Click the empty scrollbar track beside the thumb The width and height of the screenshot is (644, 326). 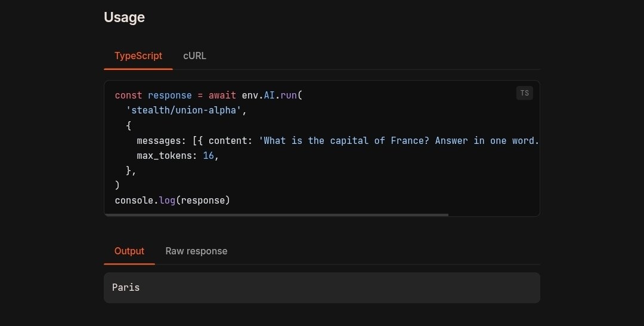(494, 214)
